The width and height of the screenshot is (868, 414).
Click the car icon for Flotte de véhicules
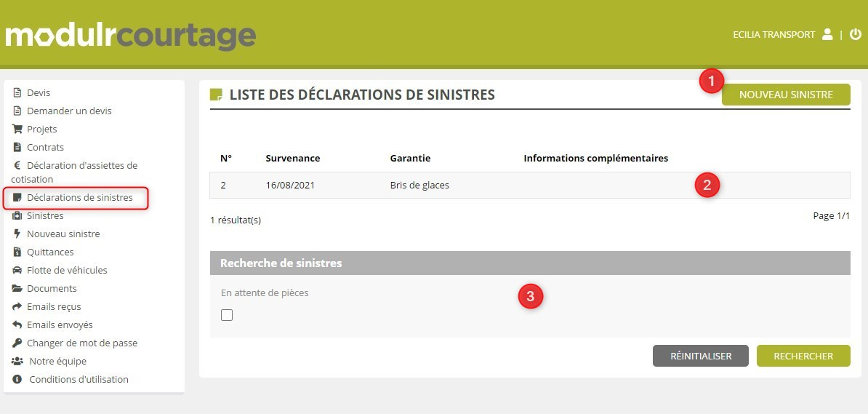point(17,271)
